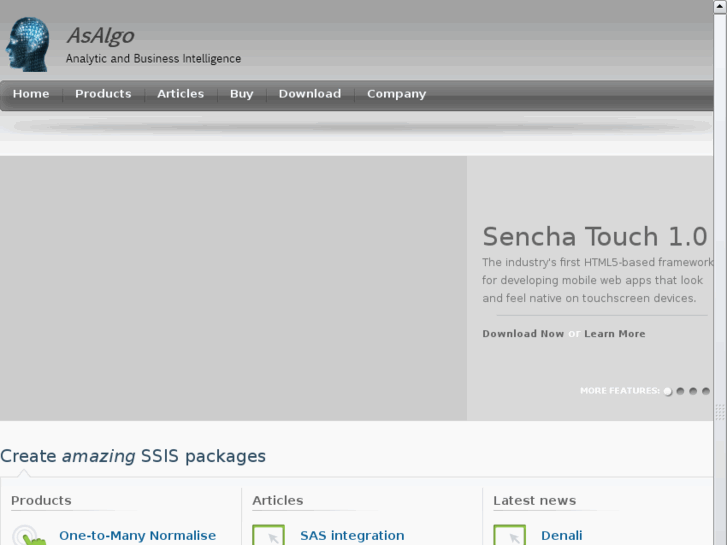Click the AsAlgo brain head logo
Screen dimensions: 727x545
[x=28, y=43]
